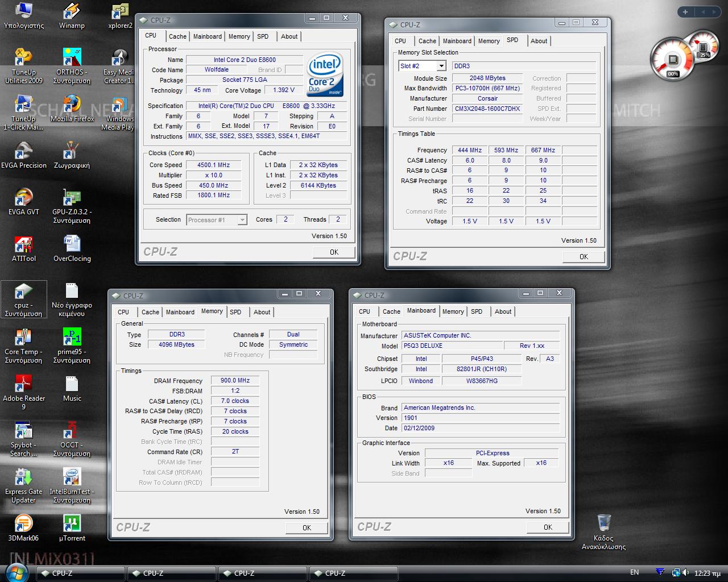
Task: Click the DRAM Frequency 900.0 MHz value
Action: 235,380
